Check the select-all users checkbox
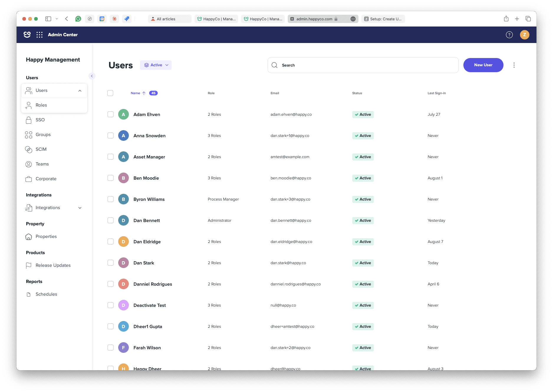553x392 pixels. [x=111, y=93]
